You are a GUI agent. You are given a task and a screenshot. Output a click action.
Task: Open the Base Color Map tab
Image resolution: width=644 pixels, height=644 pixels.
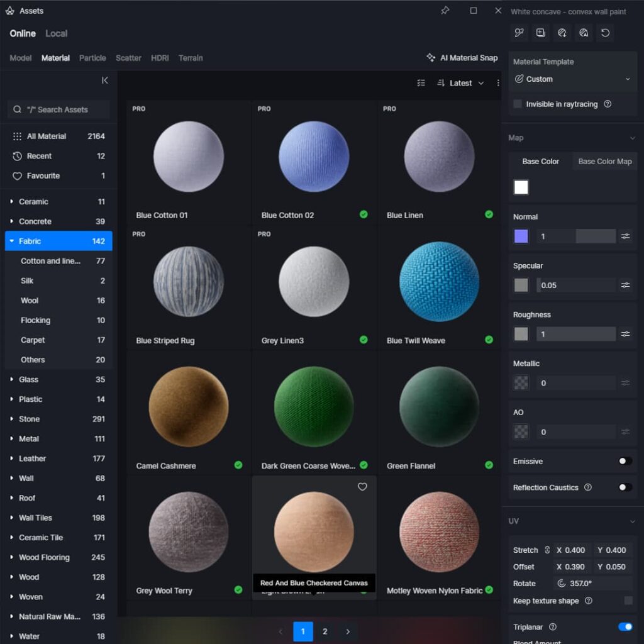click(x=604, y=162)
